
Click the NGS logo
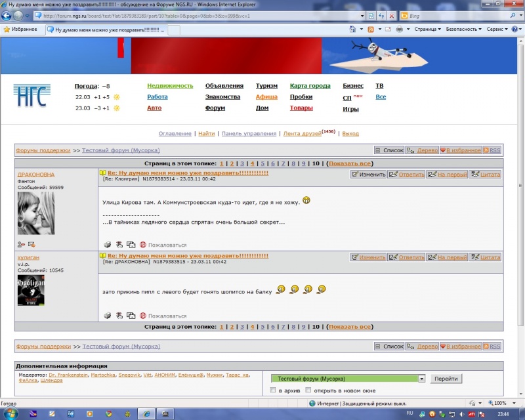[30, 96]
